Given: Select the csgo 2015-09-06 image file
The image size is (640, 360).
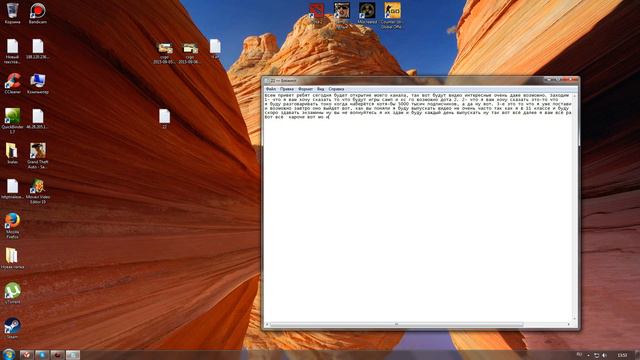Looking at the screenshot, I should 190,53.
